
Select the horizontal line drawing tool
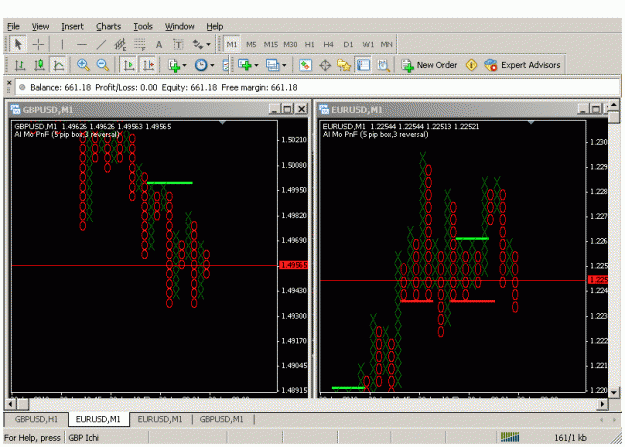click(82, 44)
